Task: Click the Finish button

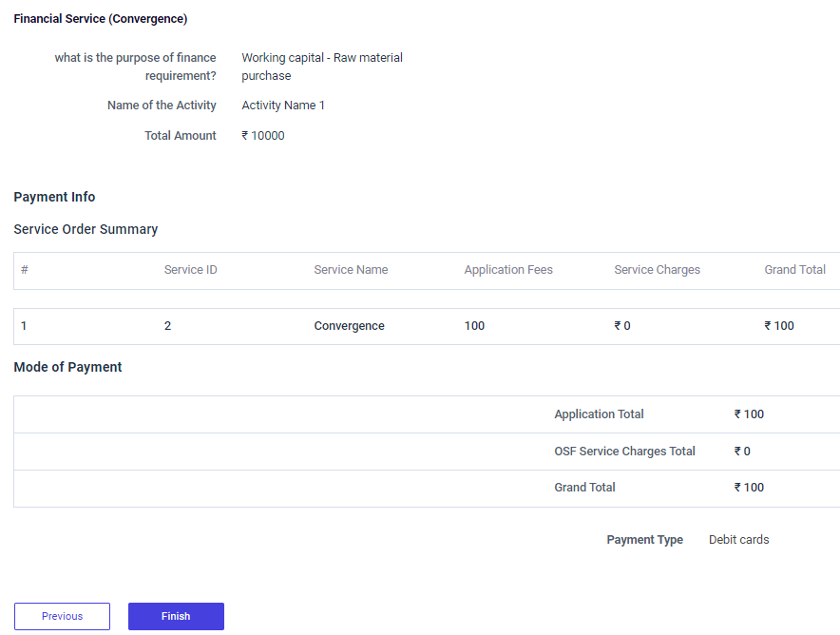Action: point(176,616)
